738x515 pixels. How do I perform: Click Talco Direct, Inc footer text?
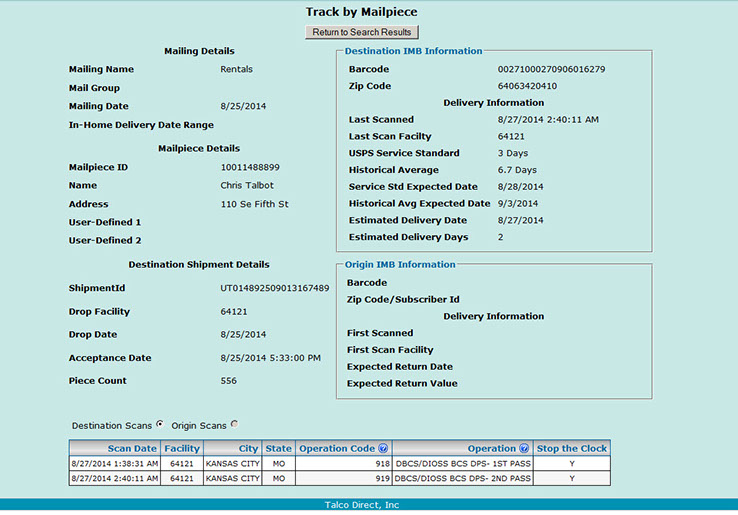361,505
